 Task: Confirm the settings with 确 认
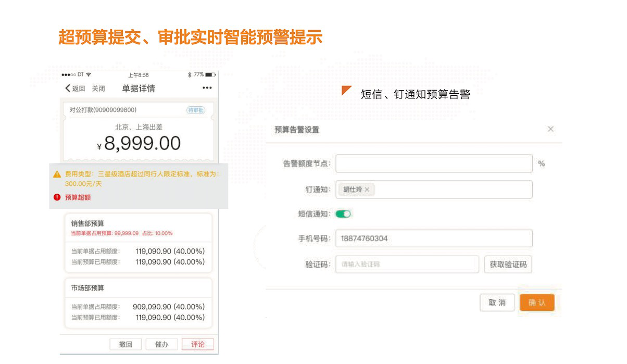click(x=537, y=302)
